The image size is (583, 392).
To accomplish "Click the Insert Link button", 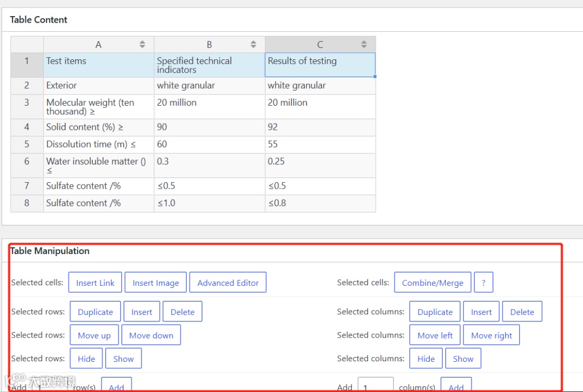I will tap(95, 283).
